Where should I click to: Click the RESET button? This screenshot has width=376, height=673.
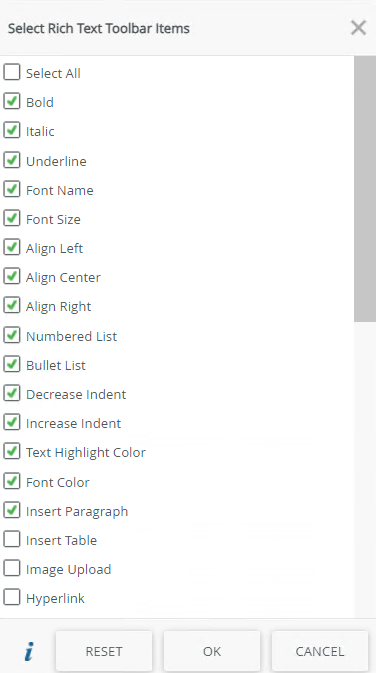pos(104,651)
